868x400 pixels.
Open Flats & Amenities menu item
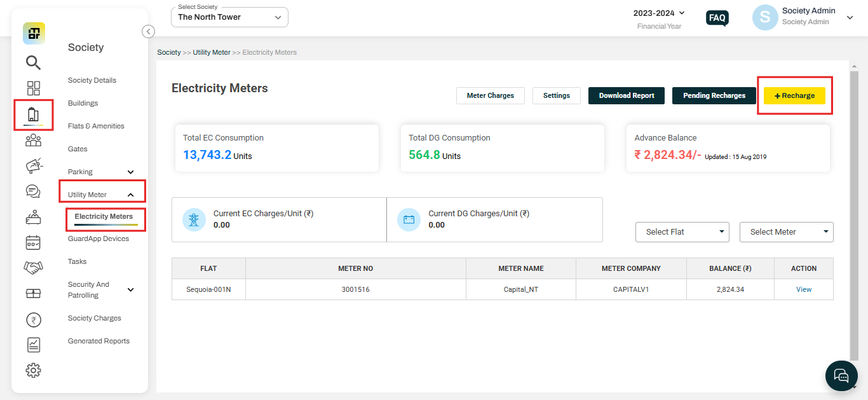point(96,126)
